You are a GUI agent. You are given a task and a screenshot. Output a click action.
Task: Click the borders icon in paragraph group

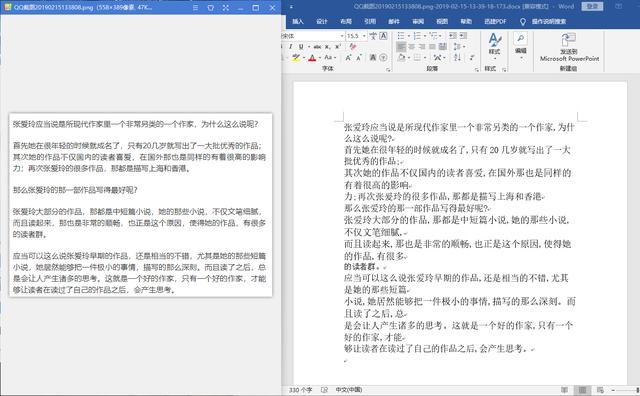(x=417, y=58)
